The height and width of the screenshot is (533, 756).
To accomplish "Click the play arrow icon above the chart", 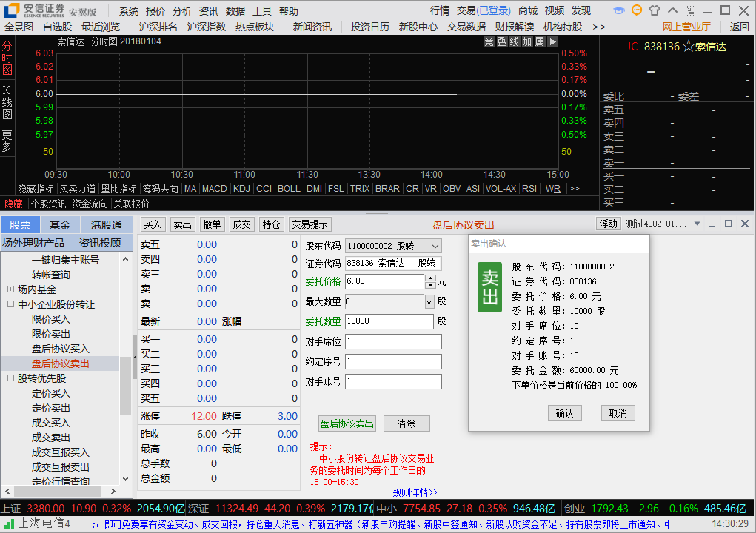I will [x=552, y=42].
